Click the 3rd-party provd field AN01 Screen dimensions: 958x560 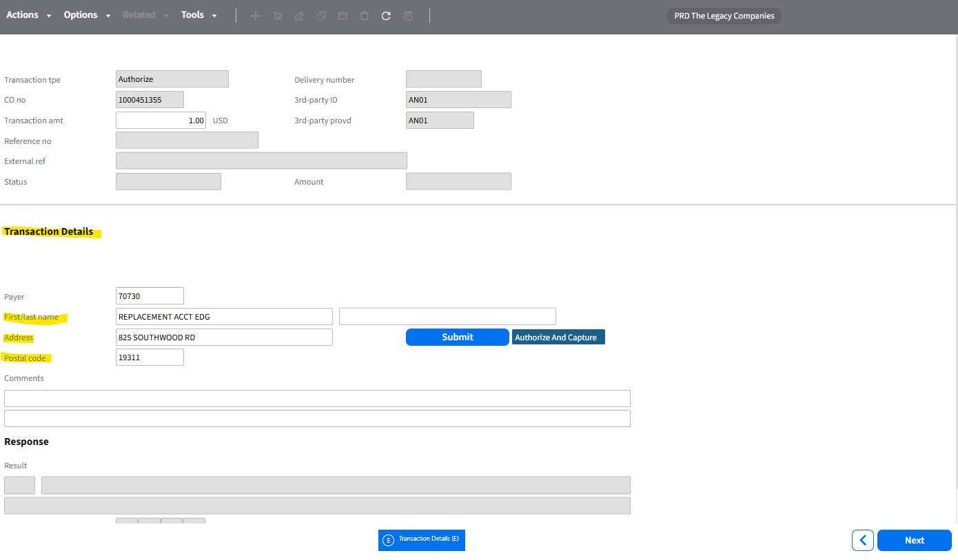click(x=440, y=121)
